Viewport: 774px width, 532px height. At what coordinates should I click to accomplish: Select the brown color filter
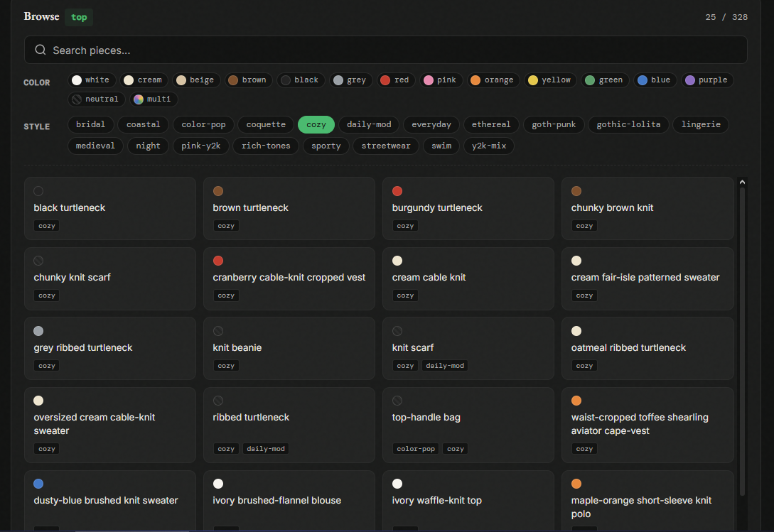248,80
